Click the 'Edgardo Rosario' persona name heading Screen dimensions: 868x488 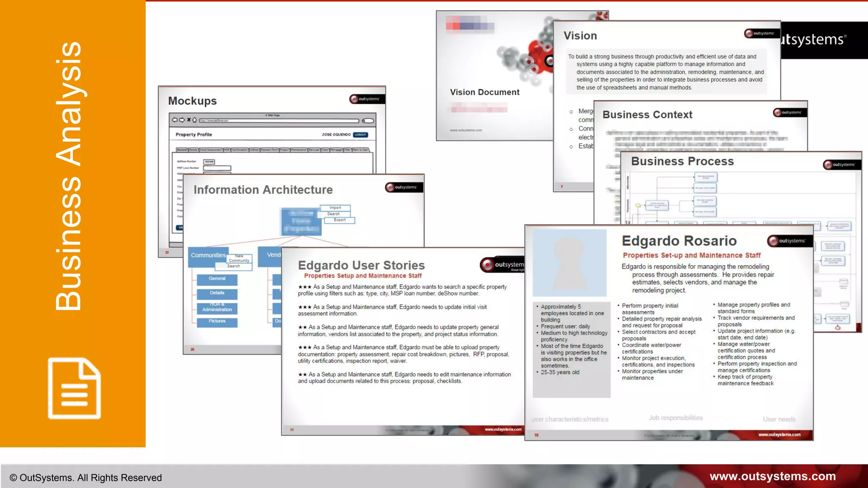click(679, 241)
